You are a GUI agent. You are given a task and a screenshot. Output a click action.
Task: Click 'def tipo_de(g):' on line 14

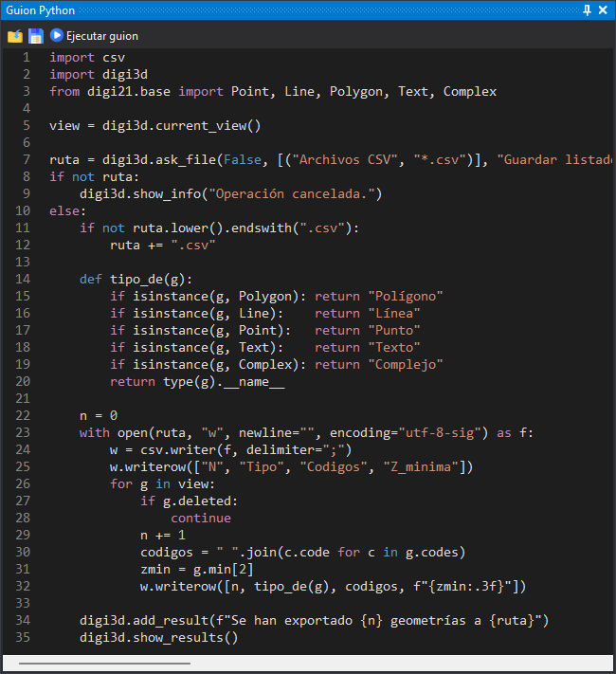coord(136,280)
